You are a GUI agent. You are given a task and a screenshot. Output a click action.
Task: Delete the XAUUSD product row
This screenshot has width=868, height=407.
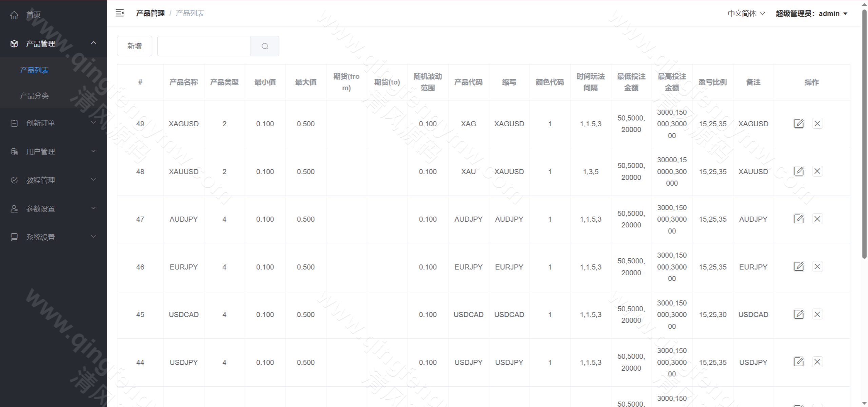817,171
